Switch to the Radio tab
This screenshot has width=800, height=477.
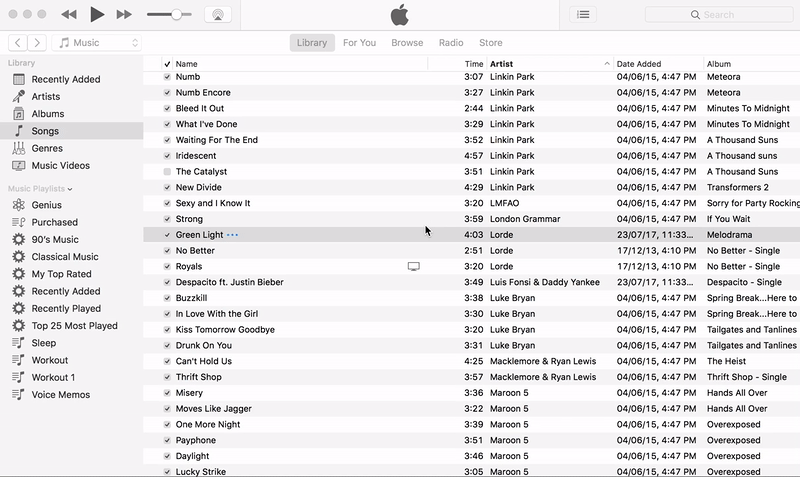pyautogui.click(x=451, y=43)
